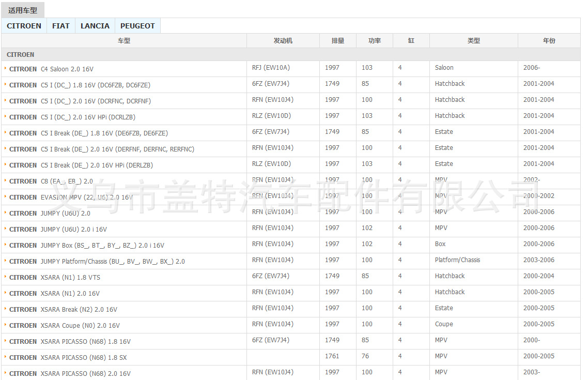
Task: Click the arrow bullet beside XSARA Coupe (N0)
Action: pyautogui.click(x=5, y=325)
